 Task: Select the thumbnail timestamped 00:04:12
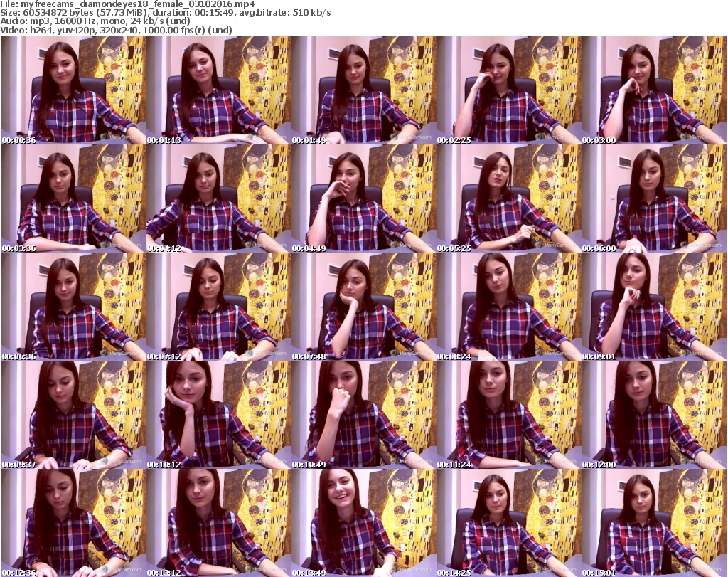pyautogui.click(x=219, y=198)
